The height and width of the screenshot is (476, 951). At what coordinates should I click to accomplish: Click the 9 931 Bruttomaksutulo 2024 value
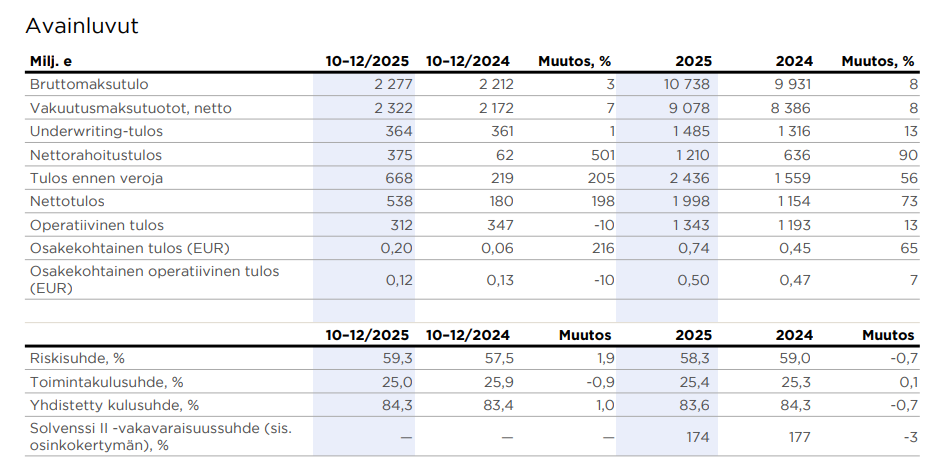click(x=792, y=85)
